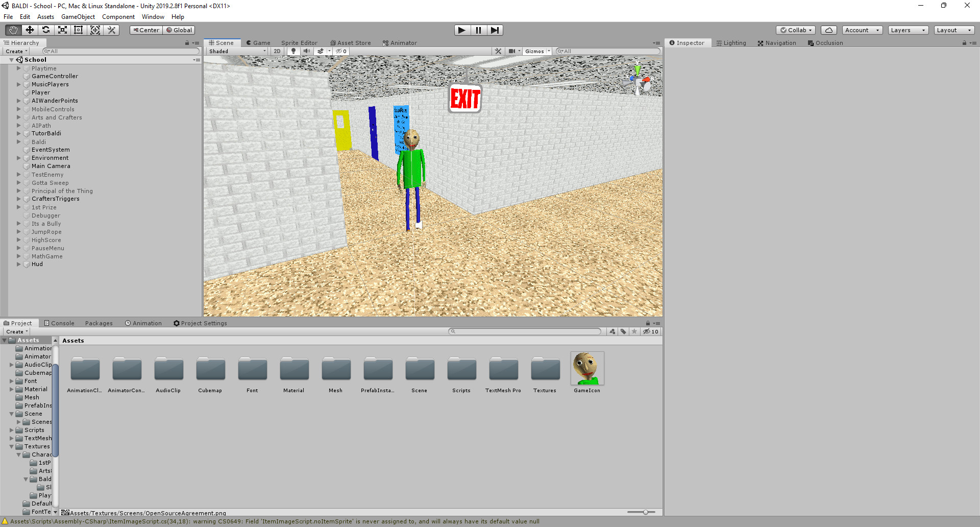Click Create in the Hierarchy panel

[14, 51]
